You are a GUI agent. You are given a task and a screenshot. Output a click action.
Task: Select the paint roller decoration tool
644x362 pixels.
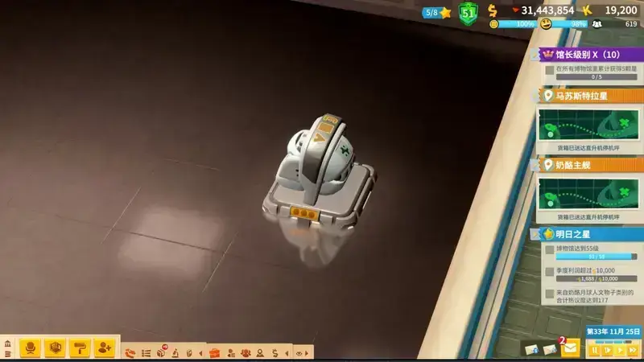tap(80, 348)
